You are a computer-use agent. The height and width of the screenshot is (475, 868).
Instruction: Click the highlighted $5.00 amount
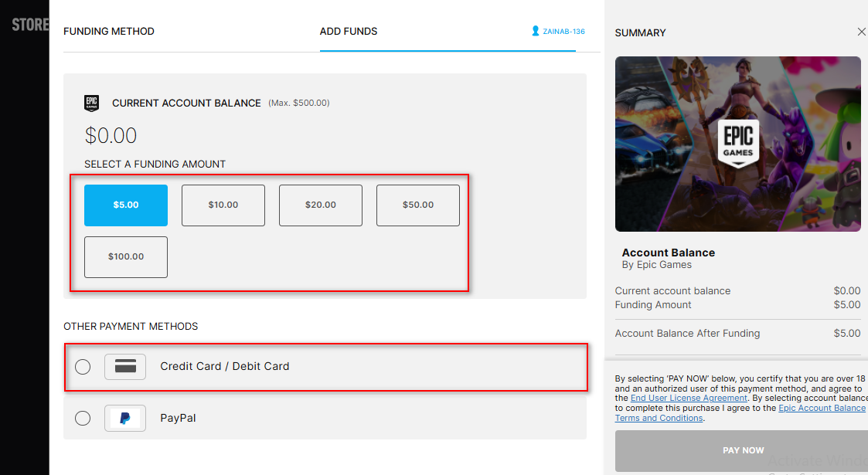(125, 205)
